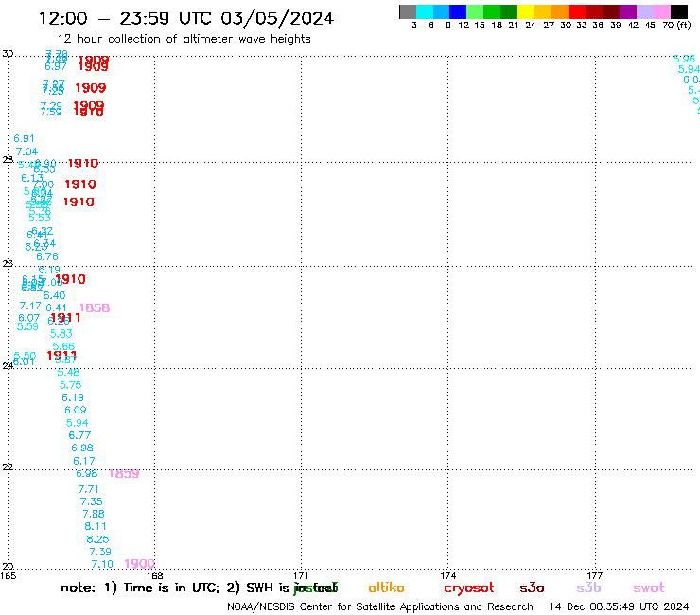This screenshot has width=700, height=615.
Task: Click the 177 longitude axis label
Action: pyautogui.click(x=595, y=575)
